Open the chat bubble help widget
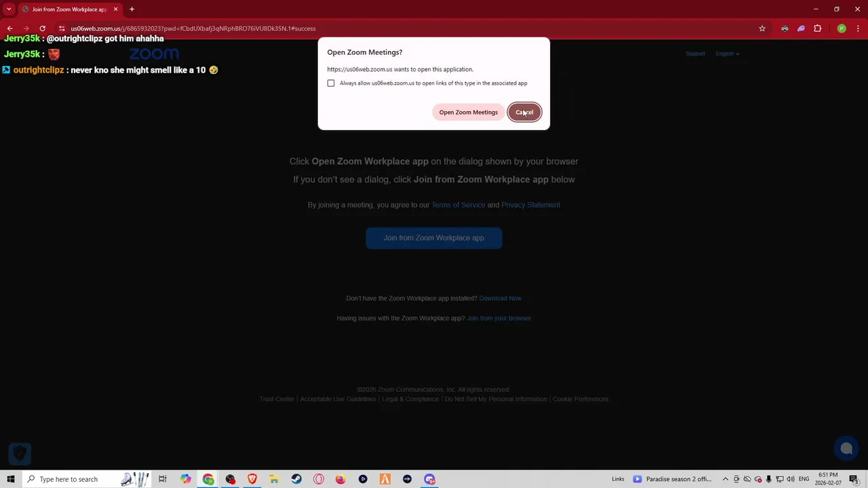 pyautogui.click(x=846, y=449)
